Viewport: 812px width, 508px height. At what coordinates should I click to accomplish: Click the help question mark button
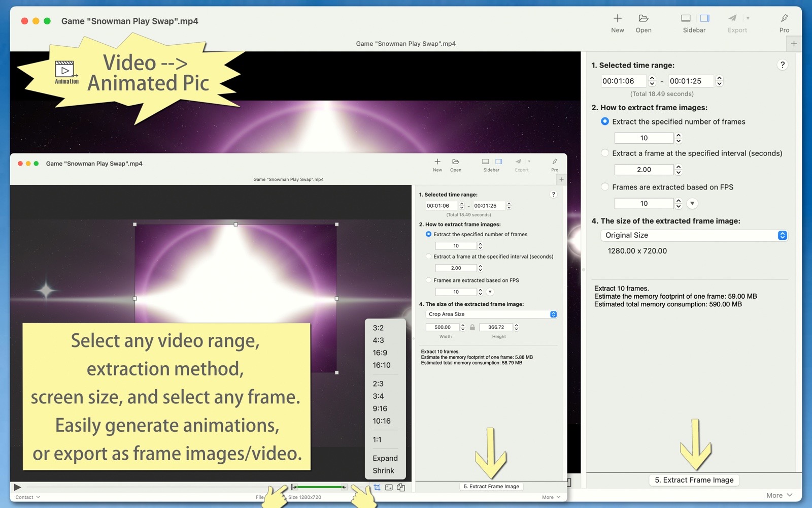click(x=782, y=65)
